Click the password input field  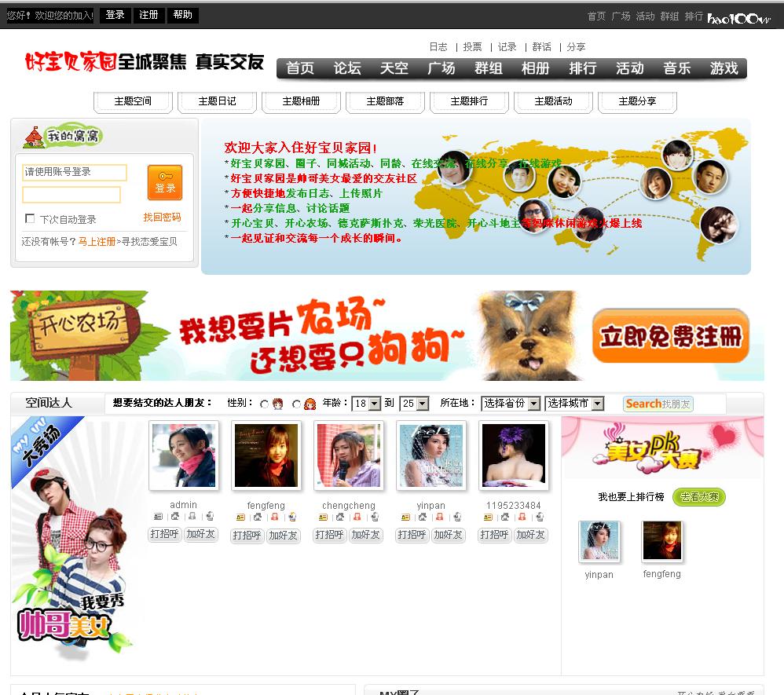(71, 195)
